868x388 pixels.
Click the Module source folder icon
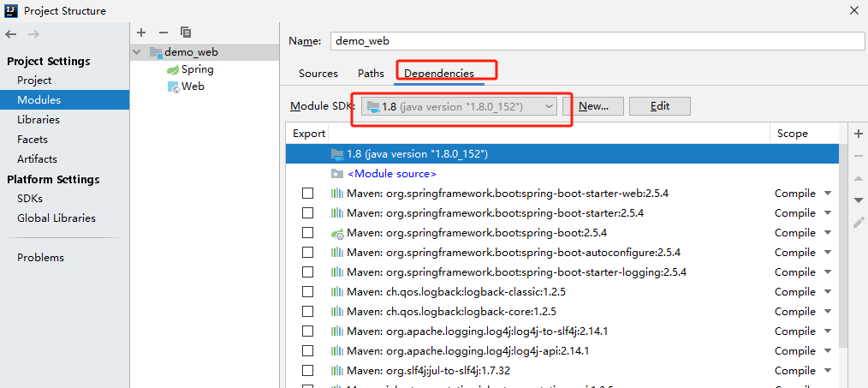click(337, 174)
